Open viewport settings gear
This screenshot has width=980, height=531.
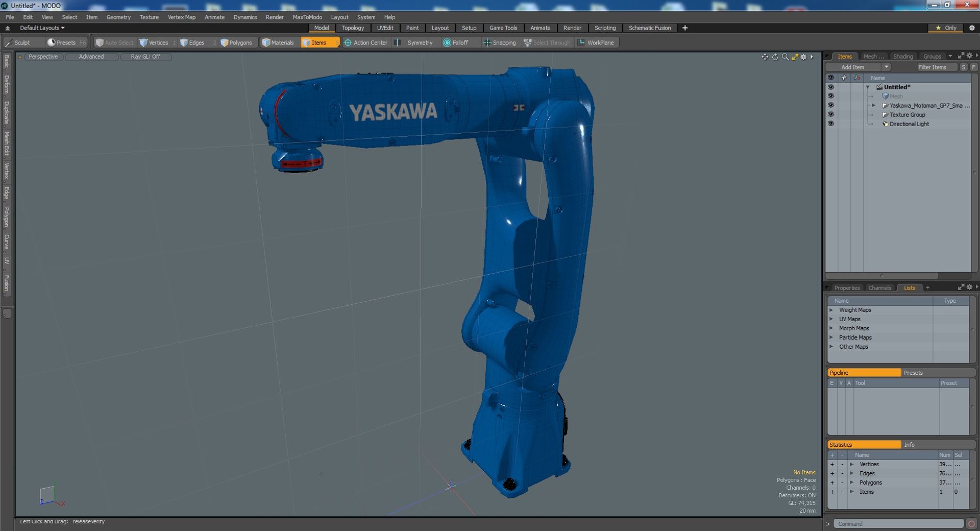pyautogui.click(x=803, y=57)
